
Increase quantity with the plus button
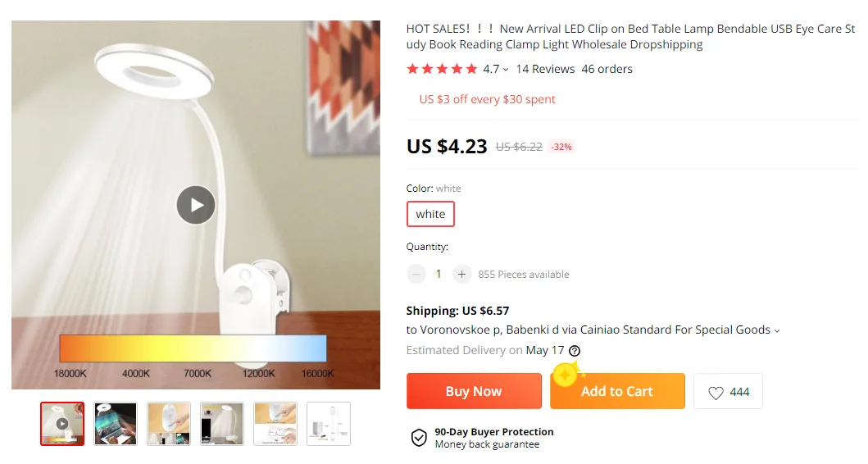(461, 275)
